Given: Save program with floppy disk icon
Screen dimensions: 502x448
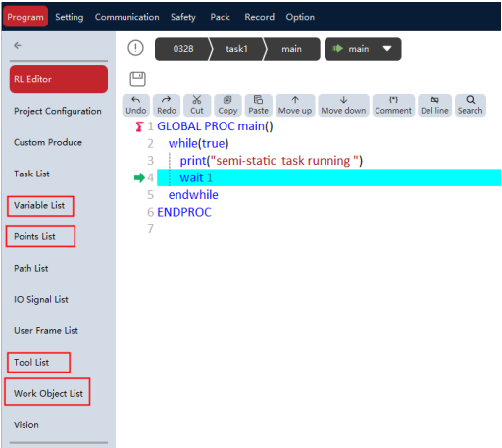Looking at the screenshot, I should (137, 78).
